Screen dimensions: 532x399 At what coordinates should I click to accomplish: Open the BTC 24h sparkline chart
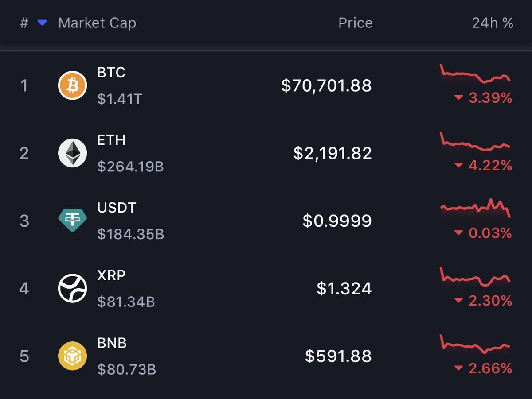coord(475,74)
